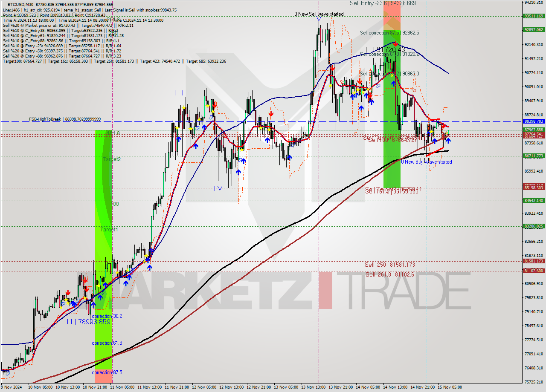
Task: Click the '14 Nov 21:00' time label
Action: [x=423, y=387]
